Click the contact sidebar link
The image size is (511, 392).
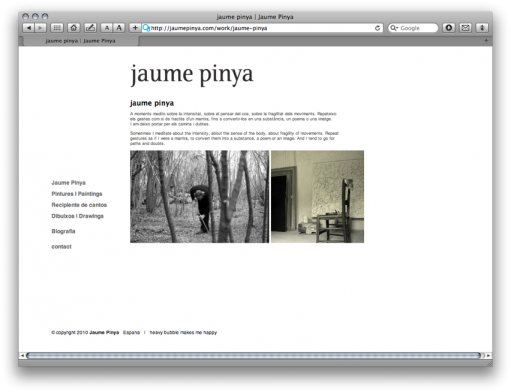tap(61, 247)
